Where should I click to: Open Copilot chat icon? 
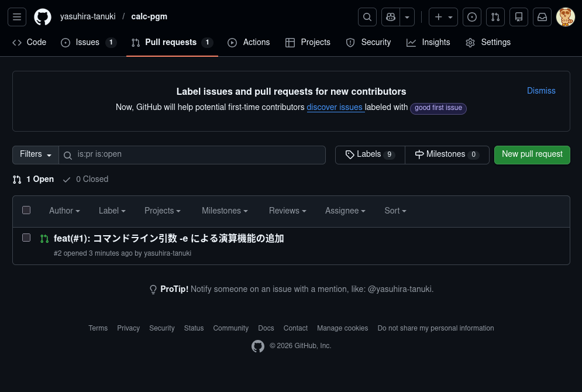[x=390, y=17]
